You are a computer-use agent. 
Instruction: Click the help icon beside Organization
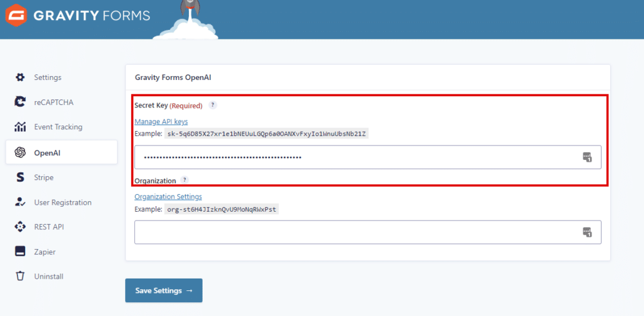[184, 180]
